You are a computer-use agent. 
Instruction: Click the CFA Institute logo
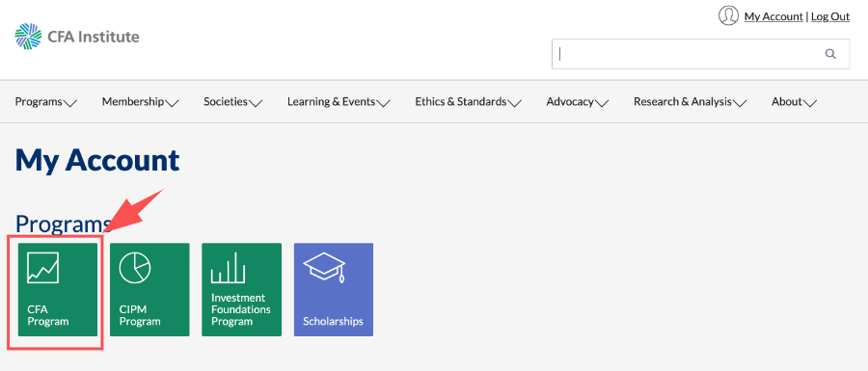77,37
